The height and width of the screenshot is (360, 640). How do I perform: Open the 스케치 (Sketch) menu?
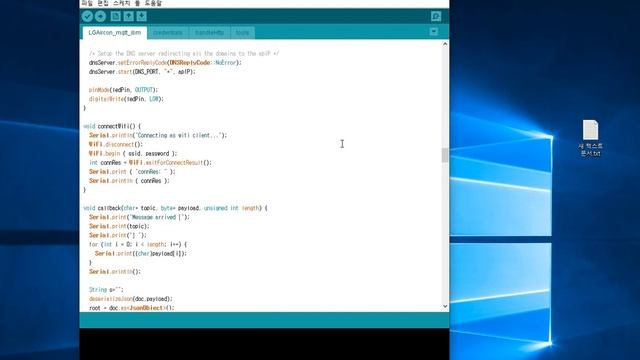click(x=122, y=3)
